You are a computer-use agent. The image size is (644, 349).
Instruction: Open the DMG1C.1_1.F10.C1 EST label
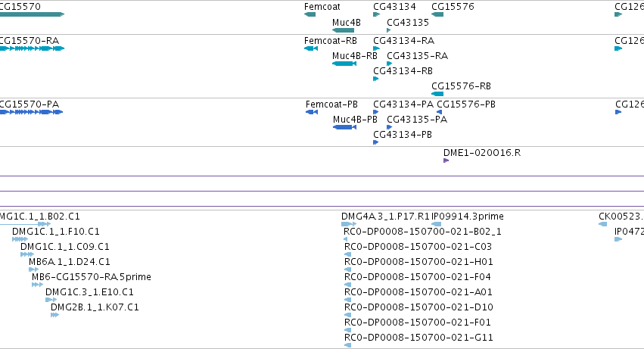56,232
